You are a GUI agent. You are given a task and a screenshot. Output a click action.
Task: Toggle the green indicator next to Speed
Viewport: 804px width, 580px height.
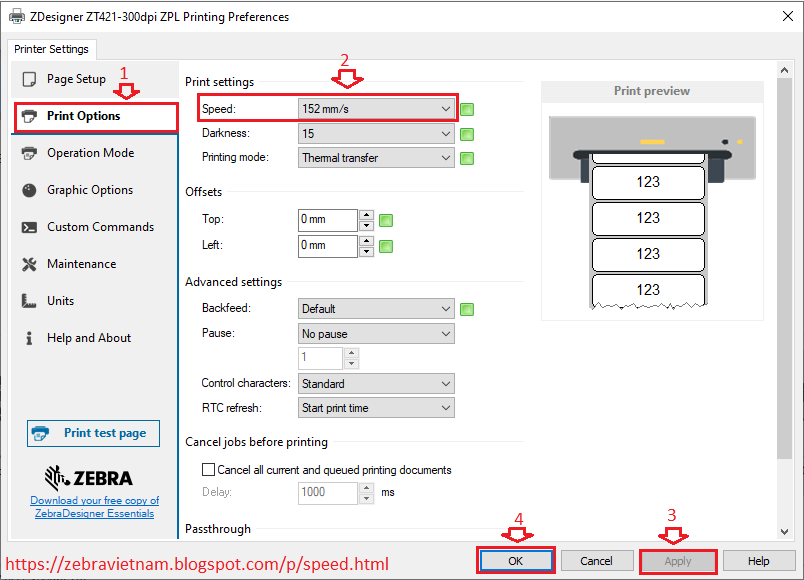click(x=467, y=109)
